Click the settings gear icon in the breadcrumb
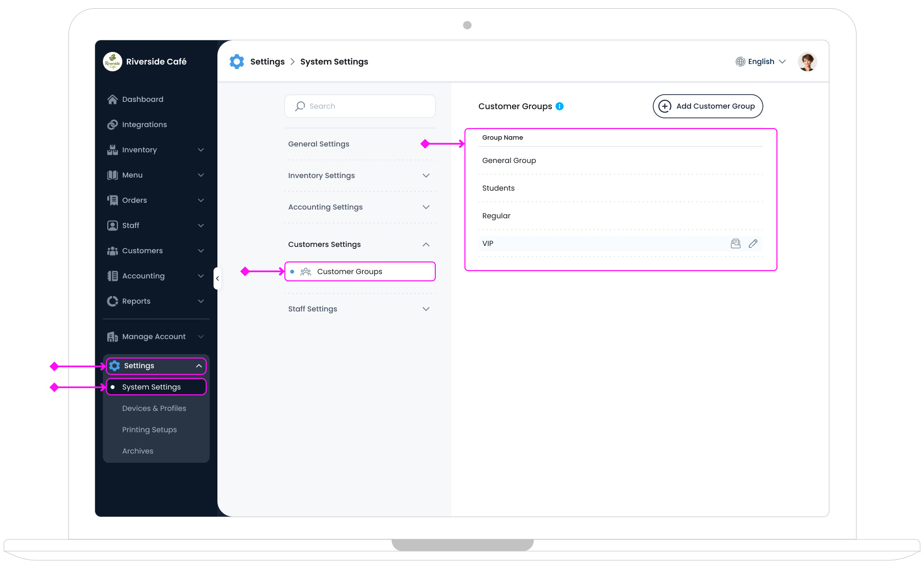The width and height of the screenshot is (924, 569). coord(237,61)
